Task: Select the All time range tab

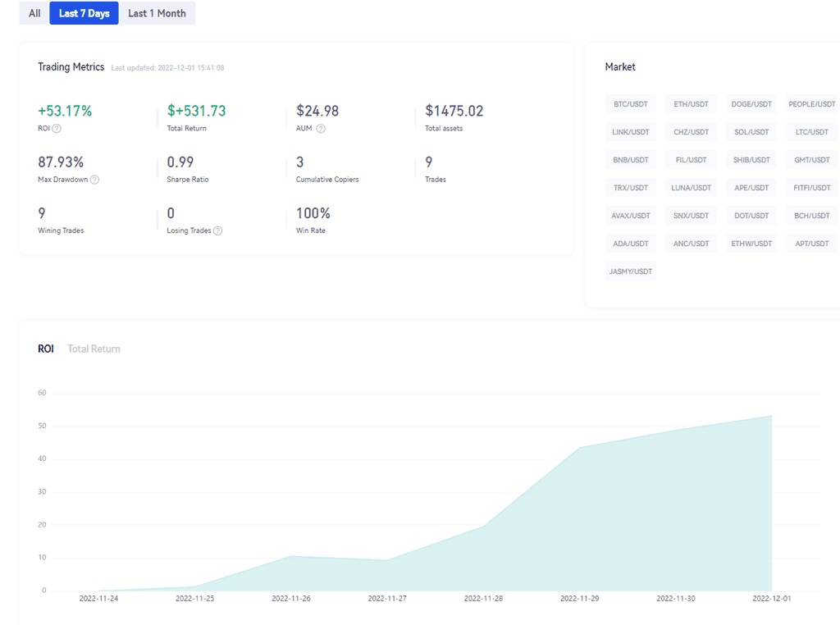Action: pyautogui.click(x=34, y=13)
